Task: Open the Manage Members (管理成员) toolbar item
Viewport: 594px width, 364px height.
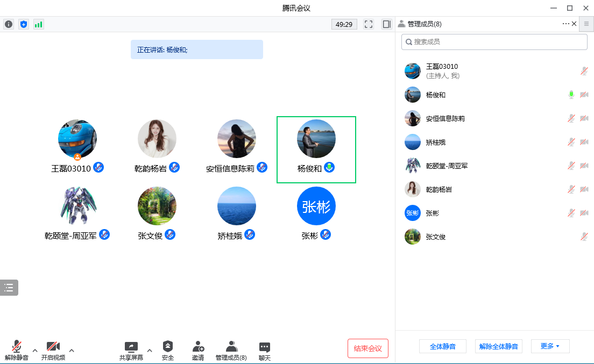Action: [231, 351]
